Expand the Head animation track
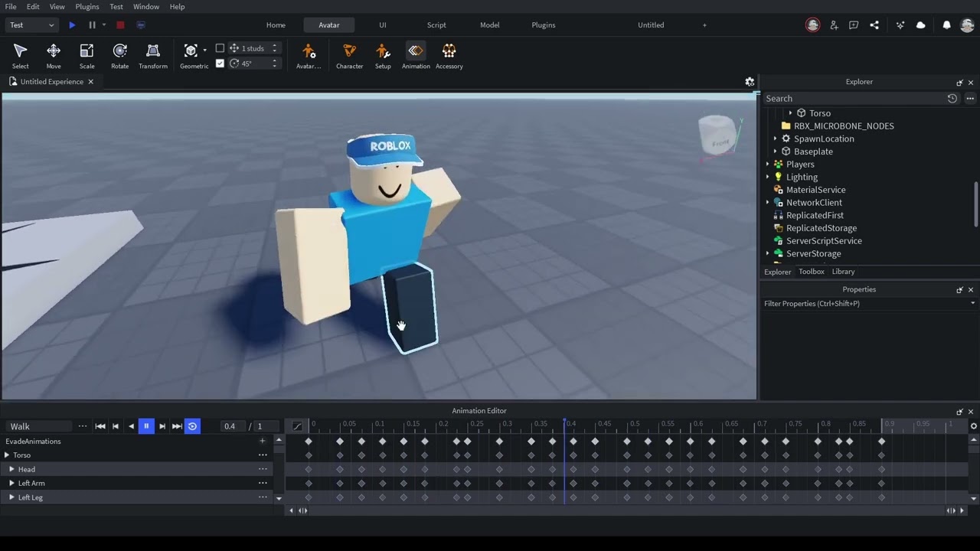 click(x=11, y=469)
